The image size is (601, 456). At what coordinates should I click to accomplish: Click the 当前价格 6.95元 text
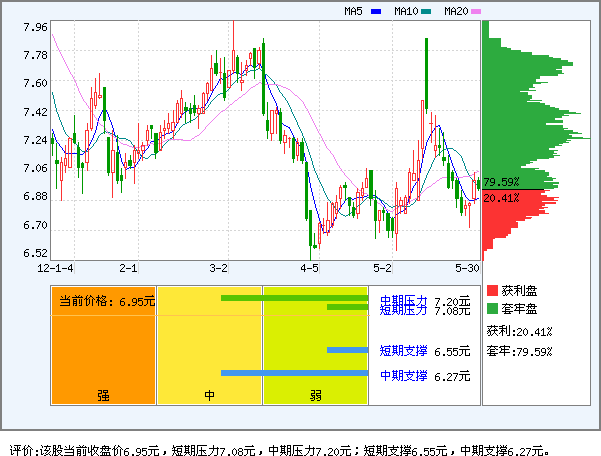pyautogui.click(x=106, y=300)
